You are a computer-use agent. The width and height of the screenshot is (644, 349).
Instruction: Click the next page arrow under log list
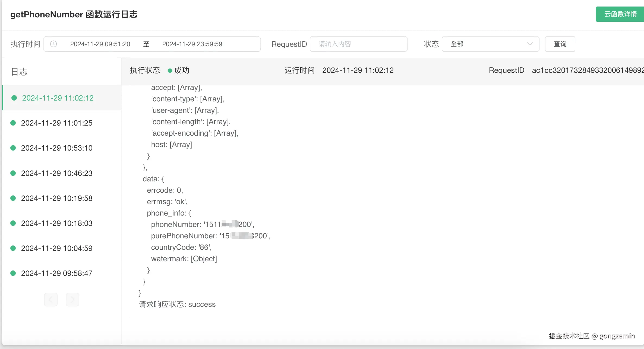[72, 300]
